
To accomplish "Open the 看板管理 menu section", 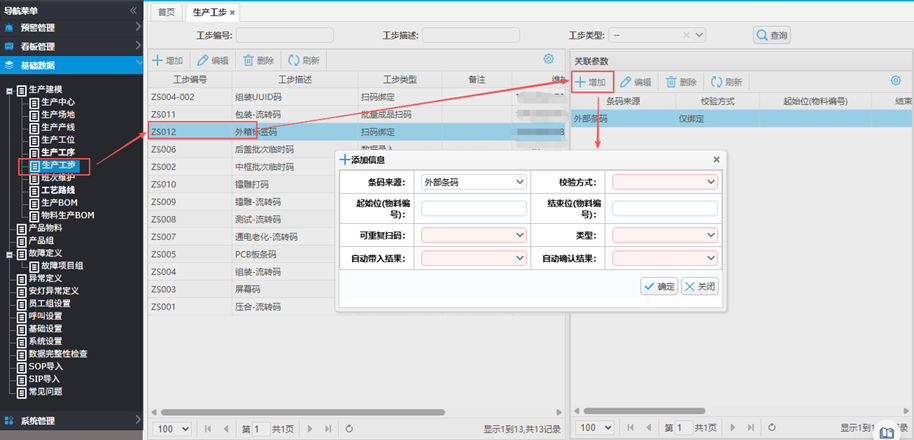I will pyautogui.click(x=71, y=46).
